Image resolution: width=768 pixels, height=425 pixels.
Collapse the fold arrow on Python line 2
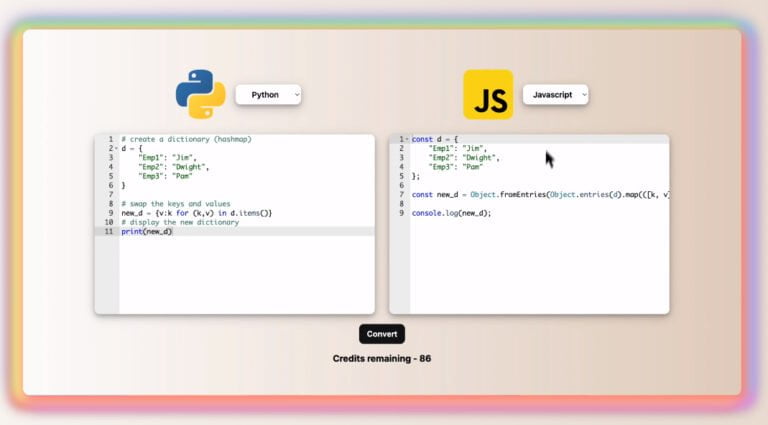(116, 148)
